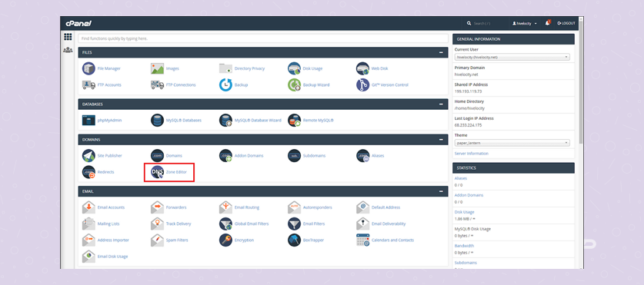The image size is (644, 285).
Task: Open the Default Address icon
Action: click(x=362, y=207)
